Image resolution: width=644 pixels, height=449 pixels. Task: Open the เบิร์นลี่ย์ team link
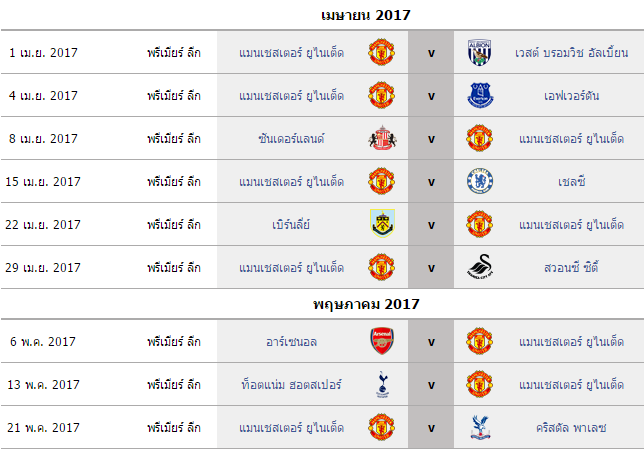291,225
